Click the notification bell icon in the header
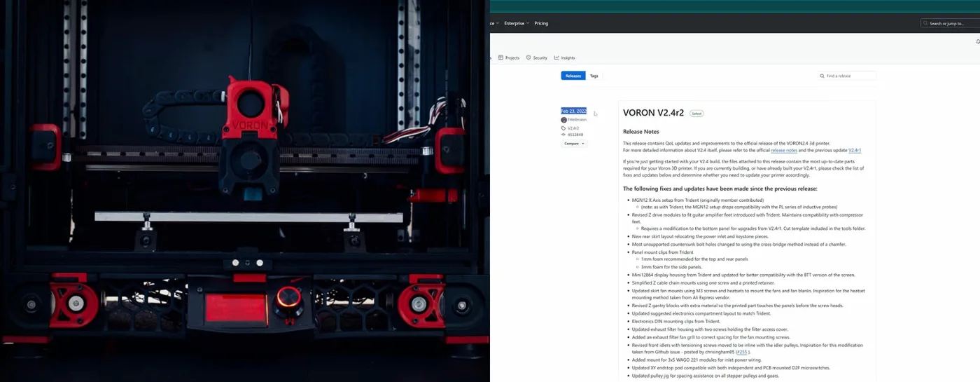 [x=977, y=42]
